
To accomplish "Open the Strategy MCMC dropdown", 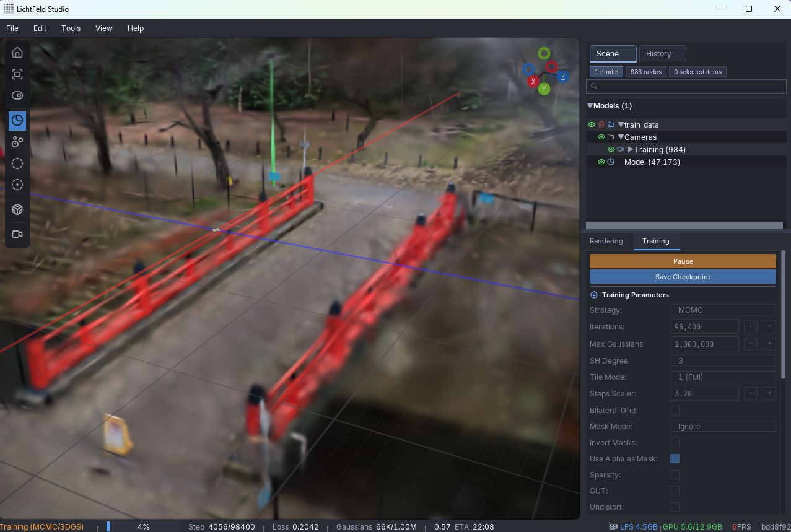I will click(723, 310).
